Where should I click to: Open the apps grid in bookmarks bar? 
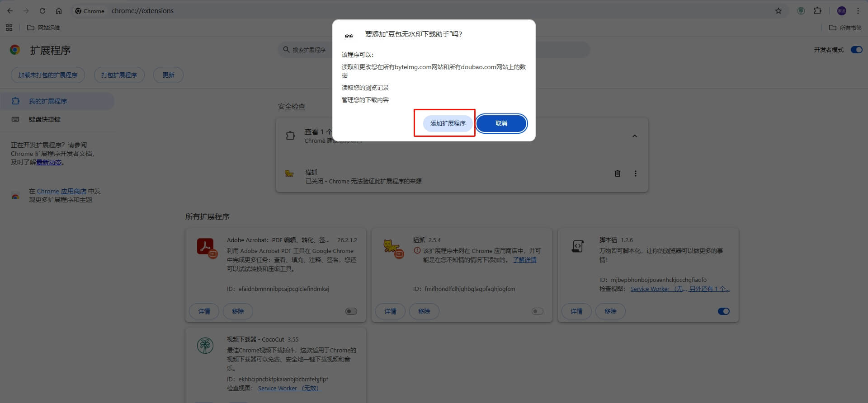tap(9, 28)
